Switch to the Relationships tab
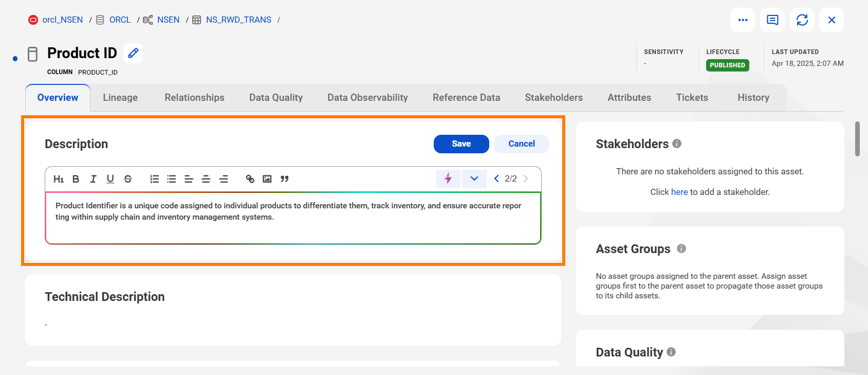This screenshot has width=868, height=375. (x=194, y=98)
